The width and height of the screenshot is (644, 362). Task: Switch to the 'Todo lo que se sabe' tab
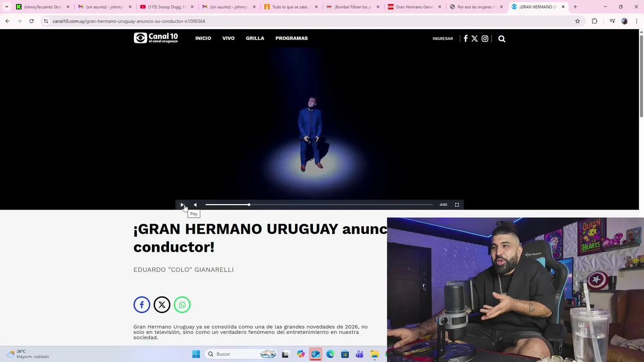[290, 7]
